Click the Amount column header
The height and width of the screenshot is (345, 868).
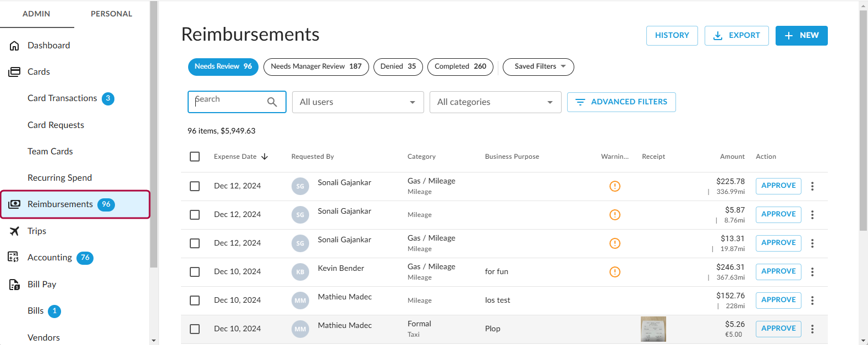pyautogui.click(x=732, y=157)
